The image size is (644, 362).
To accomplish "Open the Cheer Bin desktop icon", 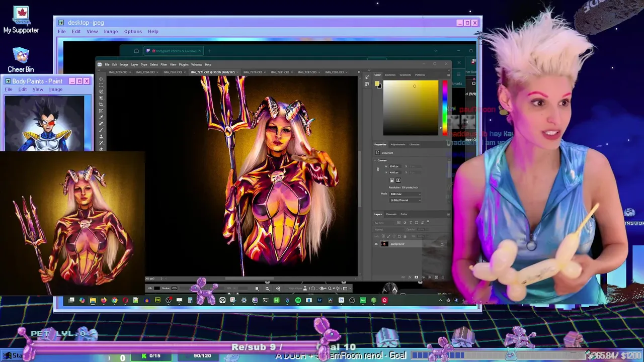I will point(21,60).
